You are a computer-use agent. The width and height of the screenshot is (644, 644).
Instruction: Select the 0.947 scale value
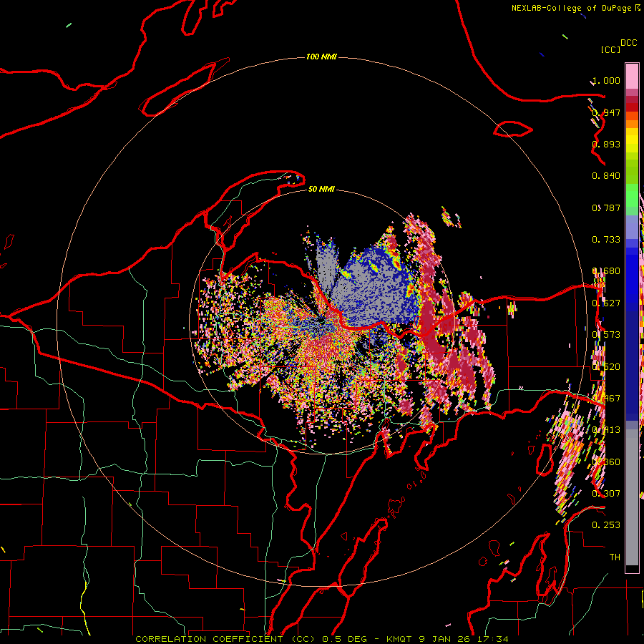point(606,112)
